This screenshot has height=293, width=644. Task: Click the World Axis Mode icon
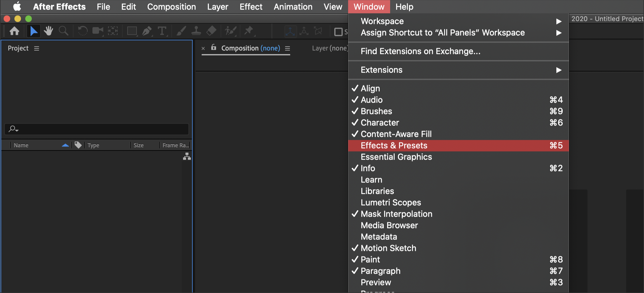(x=304, y=31)
